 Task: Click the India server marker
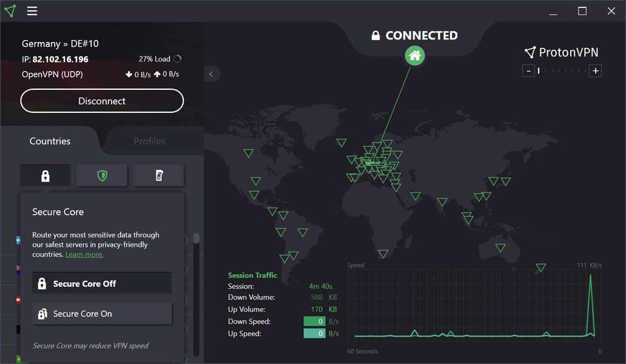click(442, 202)
